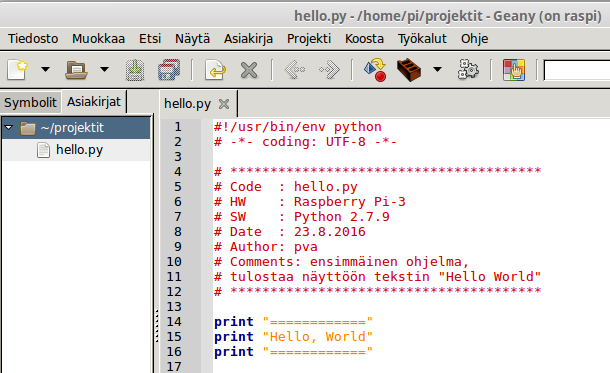Click the toolbar search input field

pyautogui.click(x=577, y=70)
